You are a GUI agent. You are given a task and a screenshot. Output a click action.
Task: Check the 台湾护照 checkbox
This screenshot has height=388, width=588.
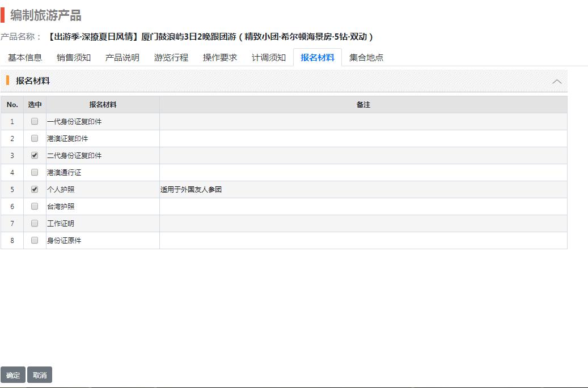[35, 206]
